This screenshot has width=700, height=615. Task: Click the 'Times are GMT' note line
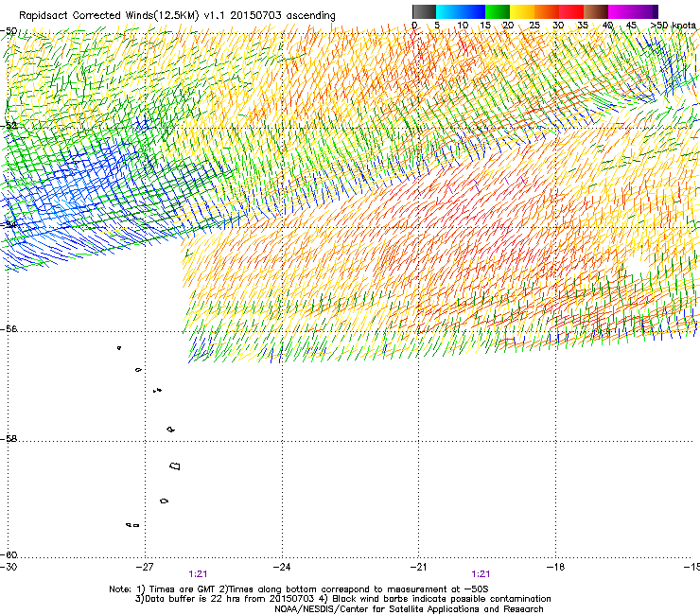(299, 589)
